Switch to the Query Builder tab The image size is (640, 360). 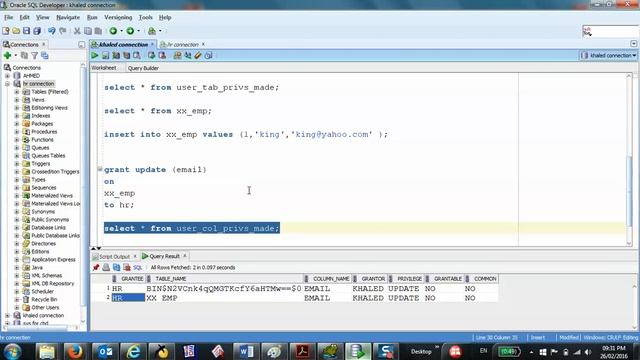pyautogui.click(x=143, y=68)
